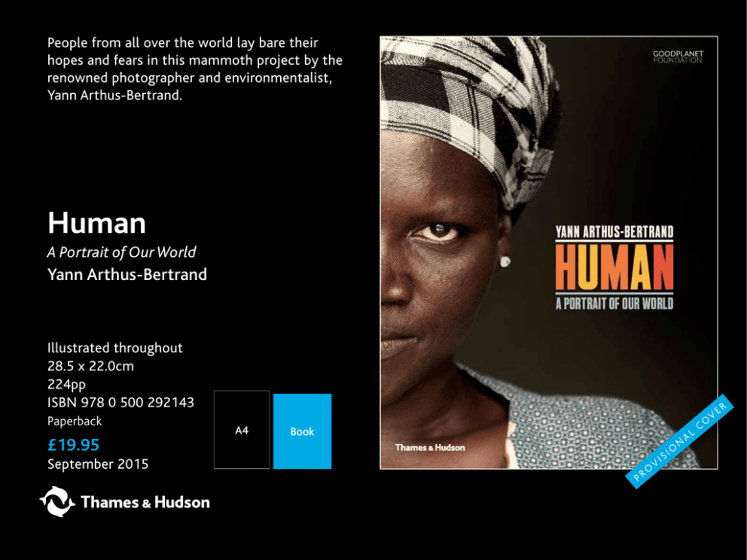Image resolution: width=747 pixels, height=560 pixels.
Task: Click the September 2015 publication date
Action: (98, 464)
